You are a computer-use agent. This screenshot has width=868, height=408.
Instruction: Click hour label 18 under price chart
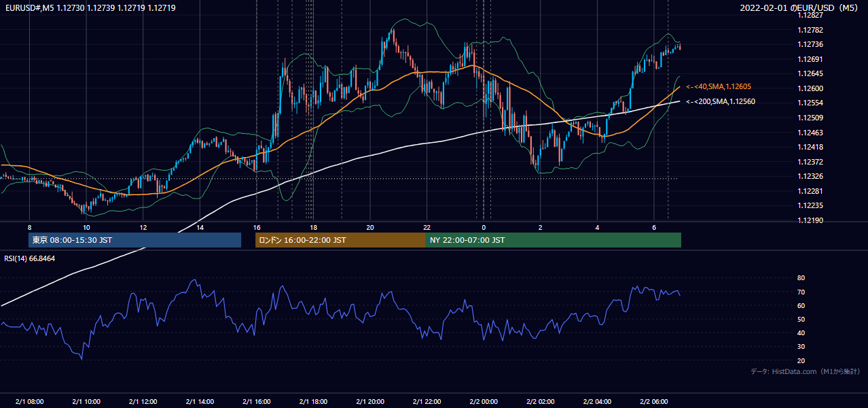click(x=314, y=227)
